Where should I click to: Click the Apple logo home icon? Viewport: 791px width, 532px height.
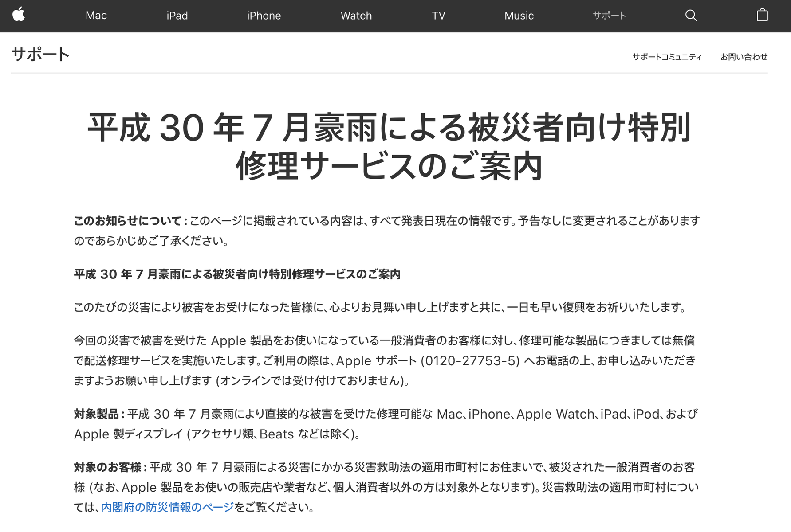coord(19,15)
